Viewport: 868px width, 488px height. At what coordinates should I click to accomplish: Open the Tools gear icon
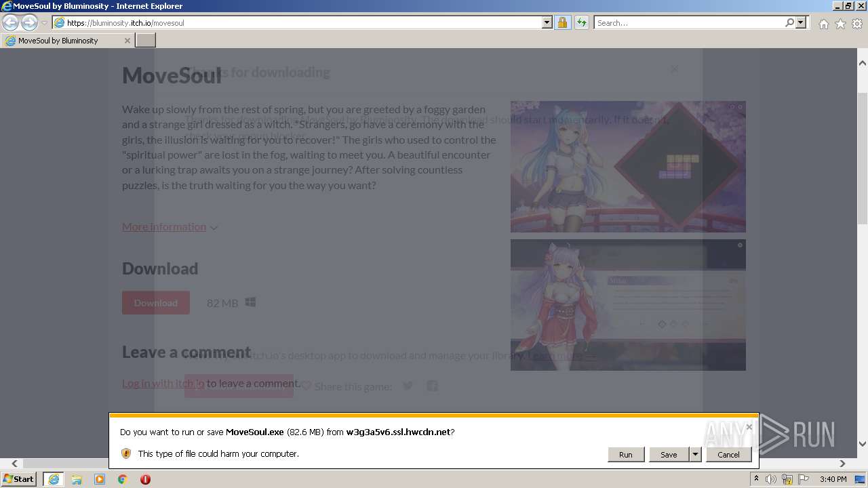pyautogui.click(x=857, y=24)
